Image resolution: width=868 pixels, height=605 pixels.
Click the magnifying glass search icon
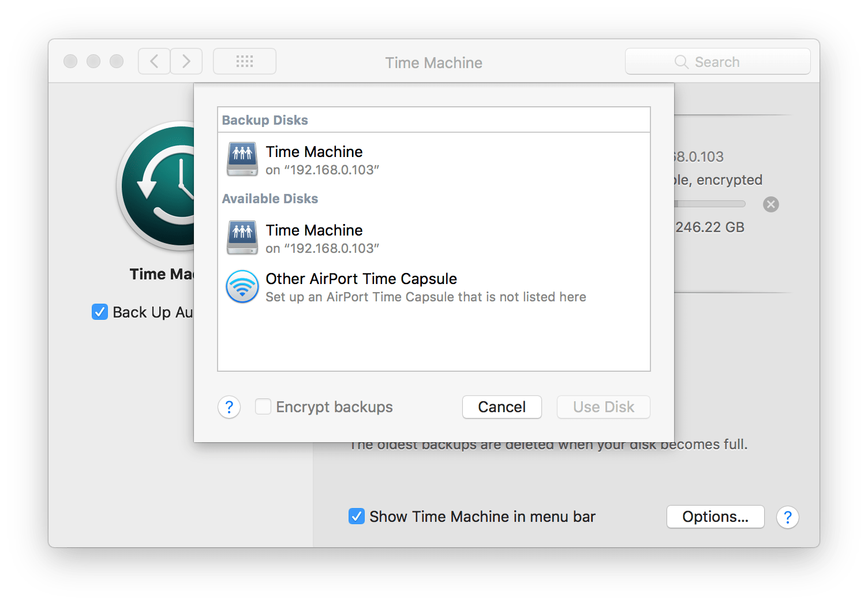click(682, 62)
